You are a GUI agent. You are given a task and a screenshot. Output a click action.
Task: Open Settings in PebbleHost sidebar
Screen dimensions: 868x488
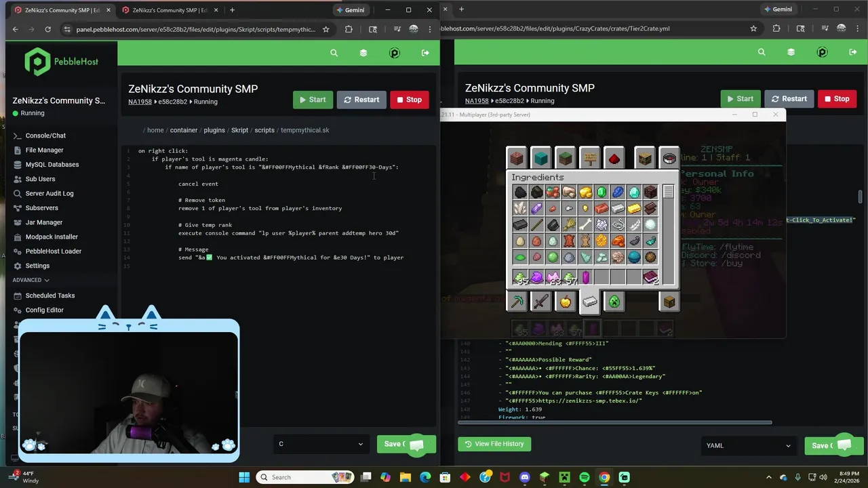[x=37, y=266]
